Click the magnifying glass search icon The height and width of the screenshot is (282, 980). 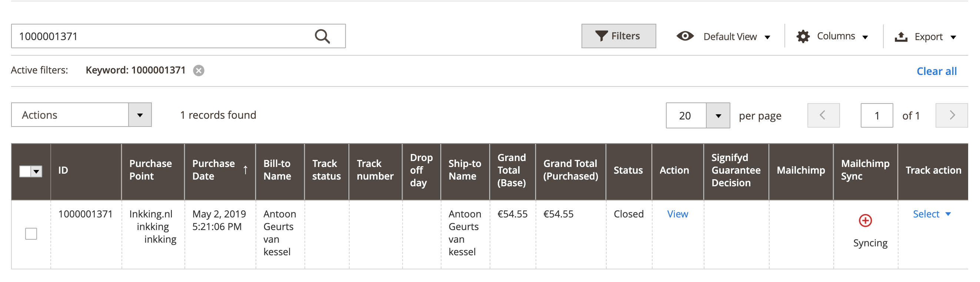pos(322,37)
